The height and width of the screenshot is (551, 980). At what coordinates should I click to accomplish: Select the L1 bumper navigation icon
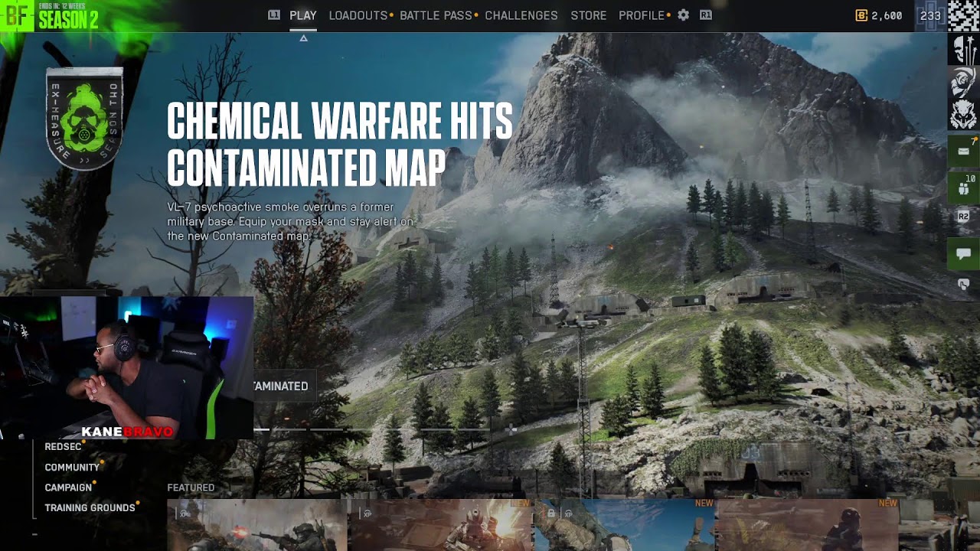click(x=274, y=15)
